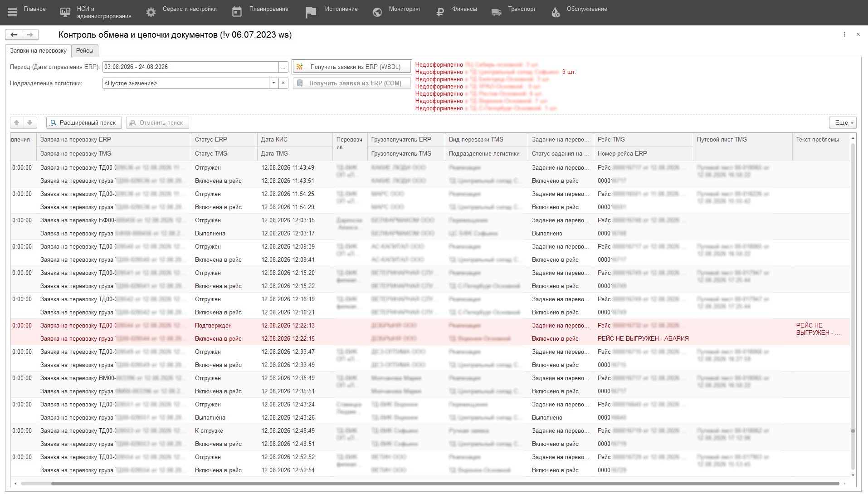The height and width of the screenshot is (494, 868).
Task: Click Получить заявки из ERP (COM)
Action: pyautogui.click(x=351, y=83)
